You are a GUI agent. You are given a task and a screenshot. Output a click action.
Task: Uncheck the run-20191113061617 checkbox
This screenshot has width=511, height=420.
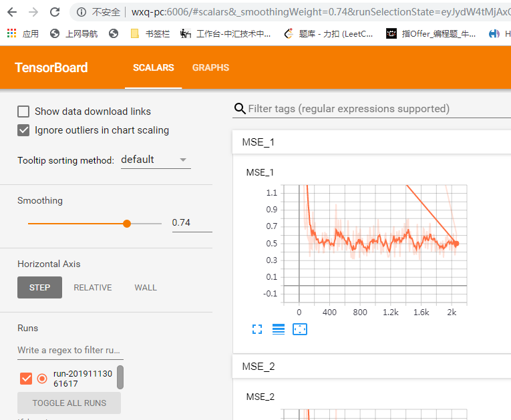[26, 379]
